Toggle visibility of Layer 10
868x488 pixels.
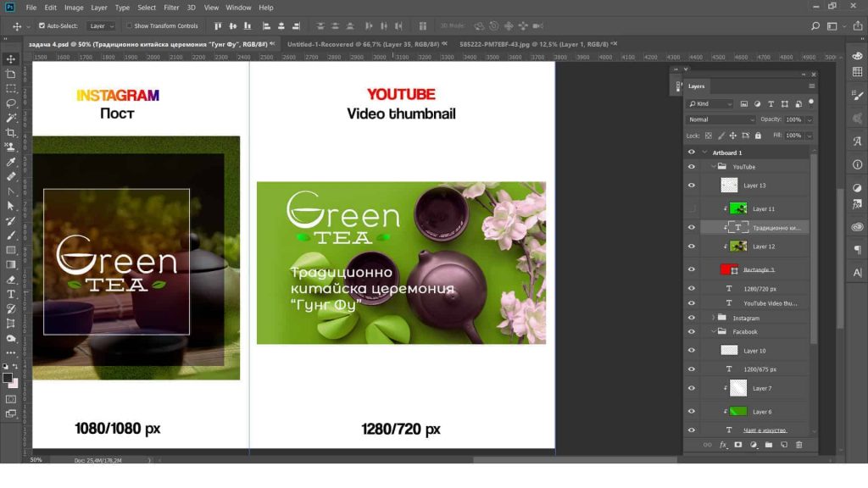tap(692, 350)
